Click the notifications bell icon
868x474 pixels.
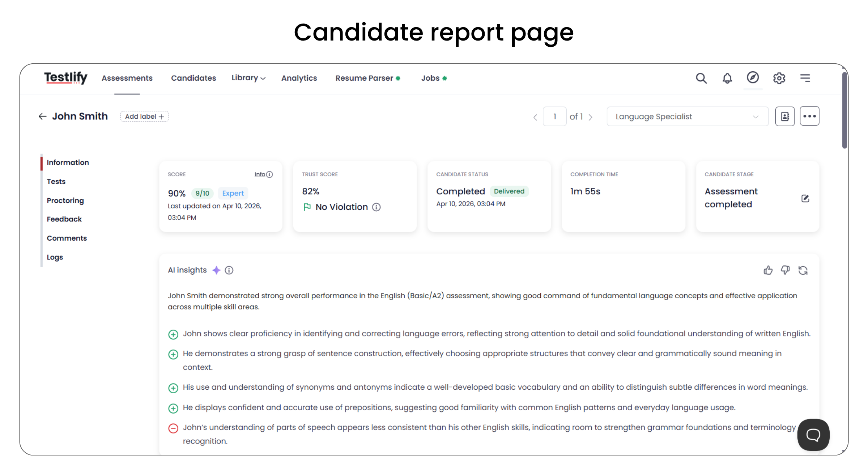click(x=727, y=78)
